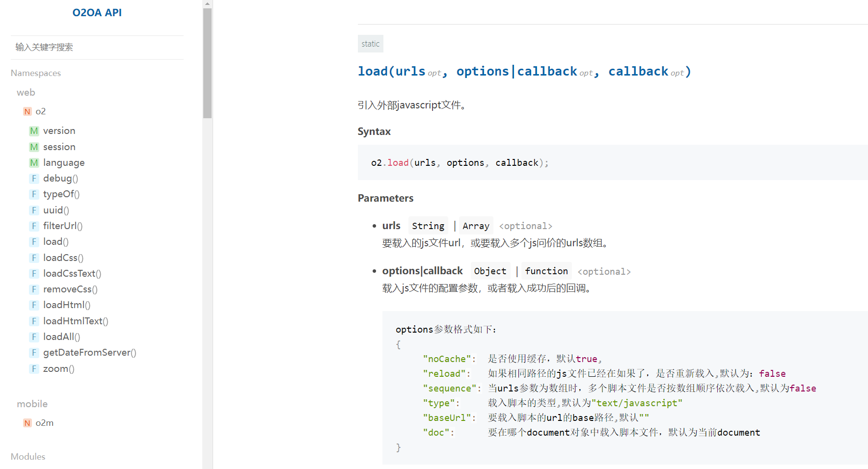The height and width of the screenshot is (469, 868).
Task: Open loadCssText() in the sidebar
Action: tap(72, 274)
